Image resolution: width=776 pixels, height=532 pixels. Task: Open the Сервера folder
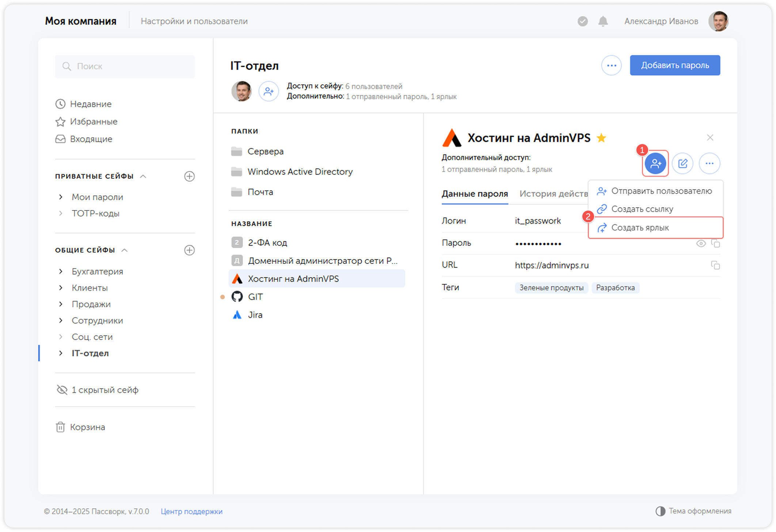tap(258, 151)
